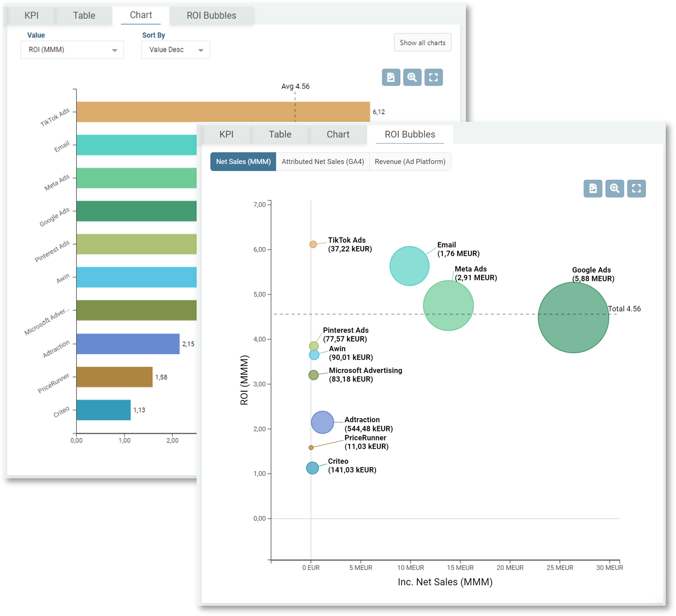Click the PriceRunner bar valued 1,58
Image resolution: width=676 pixels, height=616 pixels.
(114, 377)
